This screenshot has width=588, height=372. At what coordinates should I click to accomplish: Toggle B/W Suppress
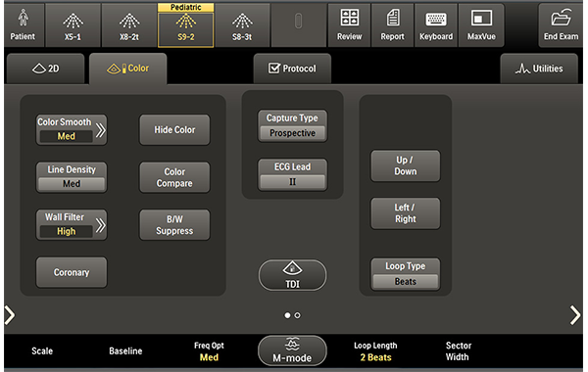click(174, 225)
